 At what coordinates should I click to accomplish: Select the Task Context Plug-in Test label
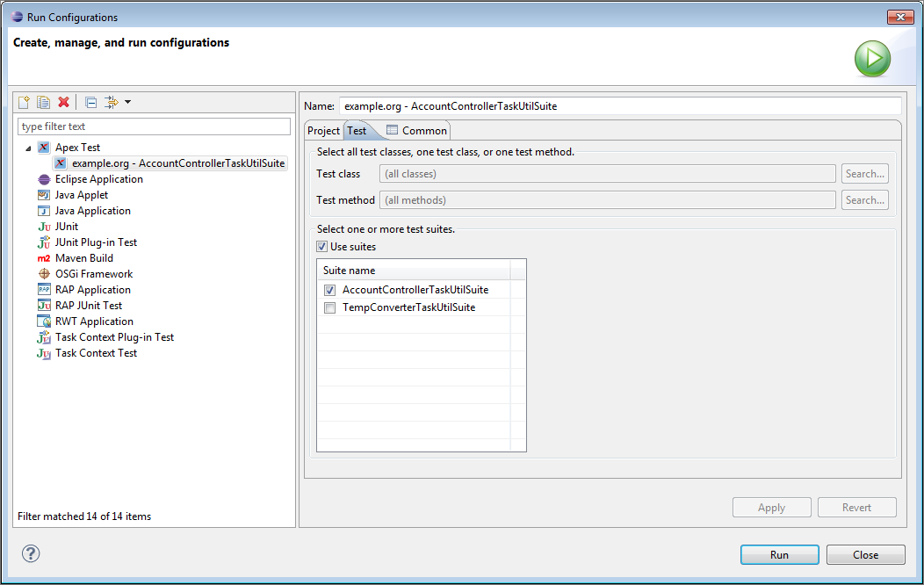[115, 337]
